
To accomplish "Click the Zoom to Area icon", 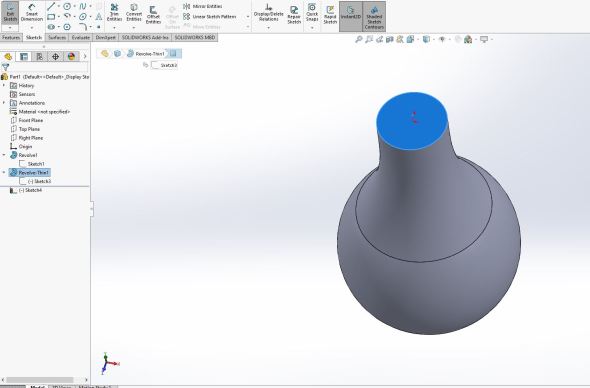I will [369, 39].
